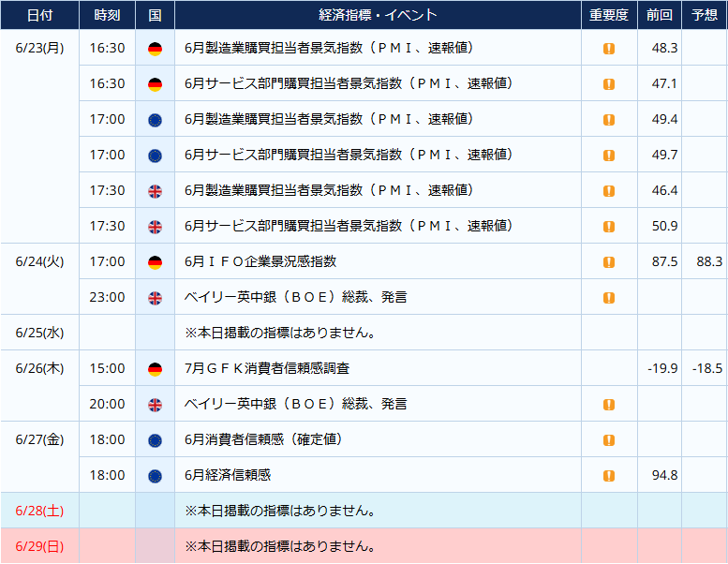Image resolution: width=728 pixels, height=564 pixels.
Task: Click German flag beside 6月ＩＦＯ企業景況感指数
Action: coord(156,262)
